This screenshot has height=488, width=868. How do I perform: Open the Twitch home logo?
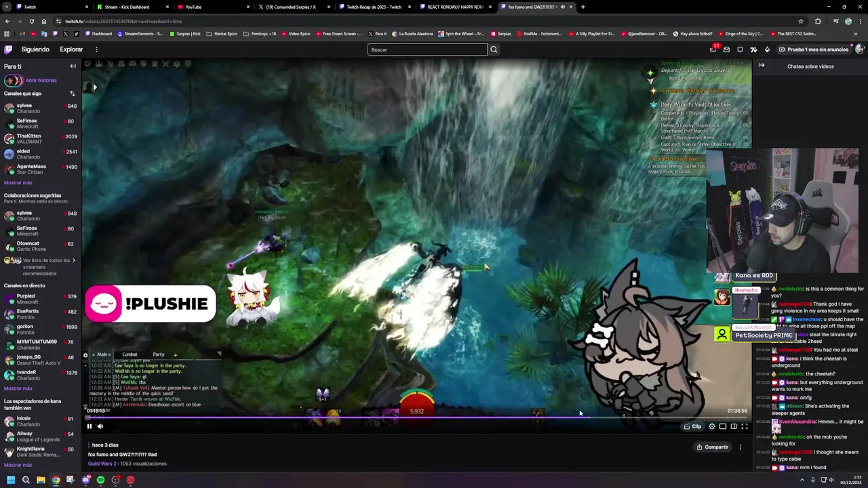coord(8,49)
